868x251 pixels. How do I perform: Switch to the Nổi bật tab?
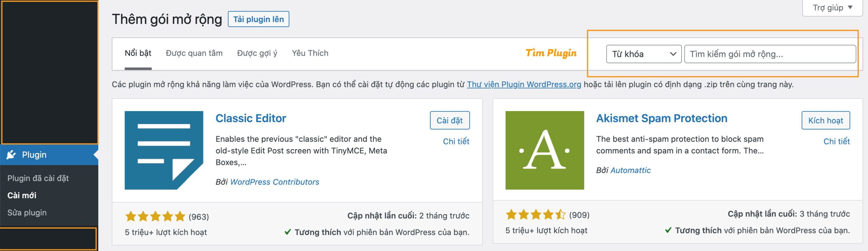click(x=138, y=53)
